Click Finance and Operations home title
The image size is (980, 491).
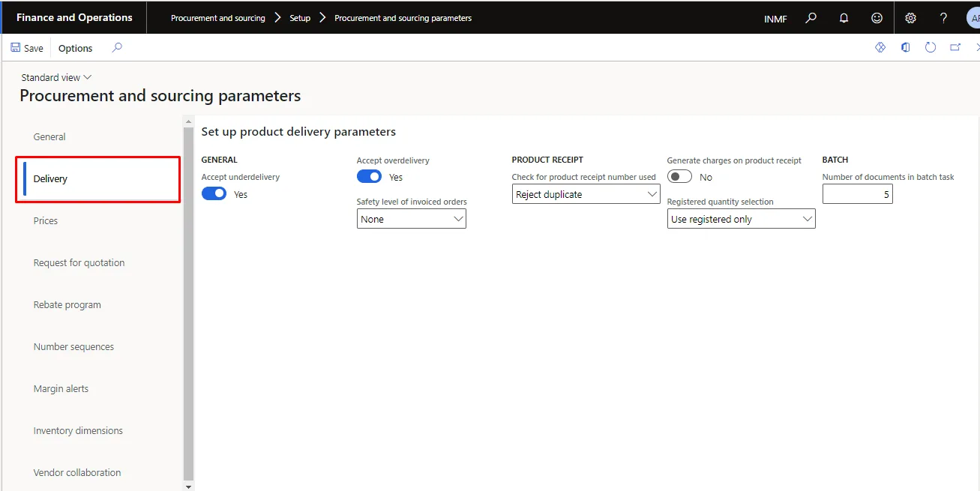pyautogui.click(x=74, y=17)
